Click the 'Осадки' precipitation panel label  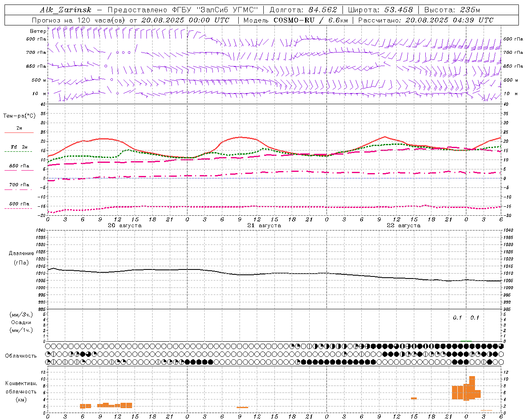[21, 322]
